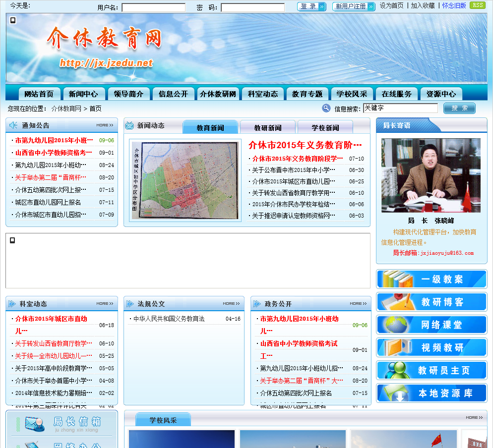Switch to 教研新闻 tab
Viewport: 493px width, 448px height.
tap(268, 127)
